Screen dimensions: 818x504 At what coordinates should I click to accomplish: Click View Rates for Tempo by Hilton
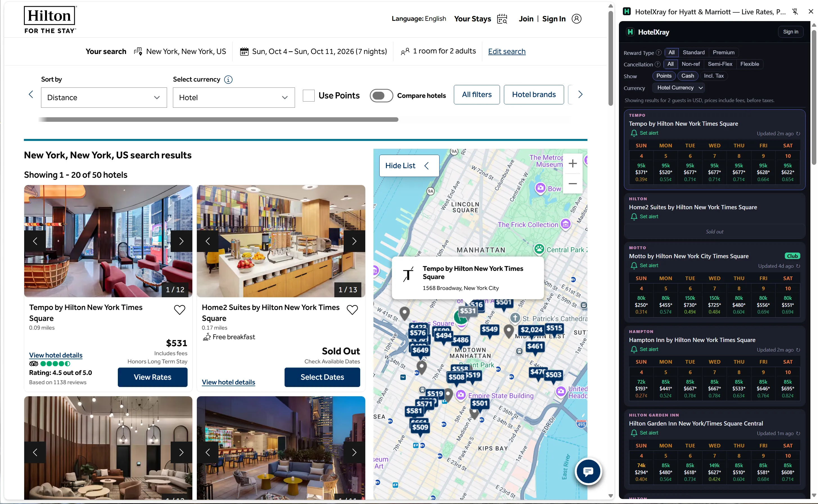pos(152,377)
